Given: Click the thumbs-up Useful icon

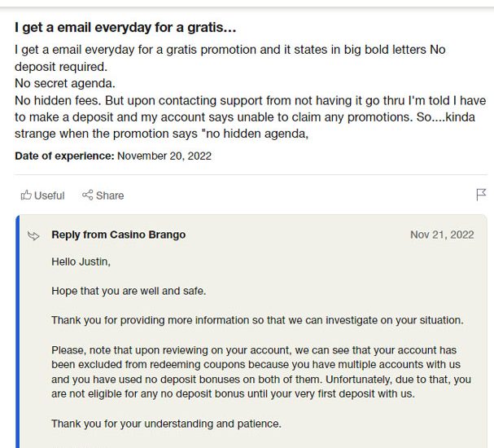Looking at the screenshot, I should [x=26, y=195].
